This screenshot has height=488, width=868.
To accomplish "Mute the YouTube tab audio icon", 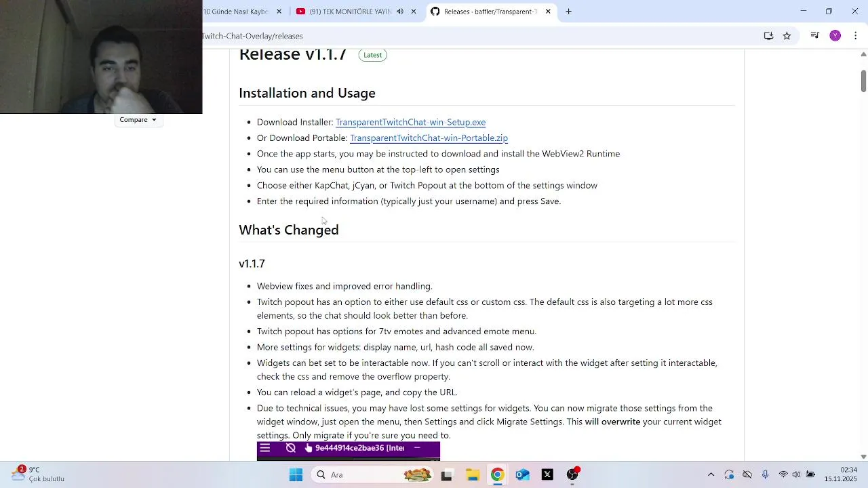I will click(400, 12).
